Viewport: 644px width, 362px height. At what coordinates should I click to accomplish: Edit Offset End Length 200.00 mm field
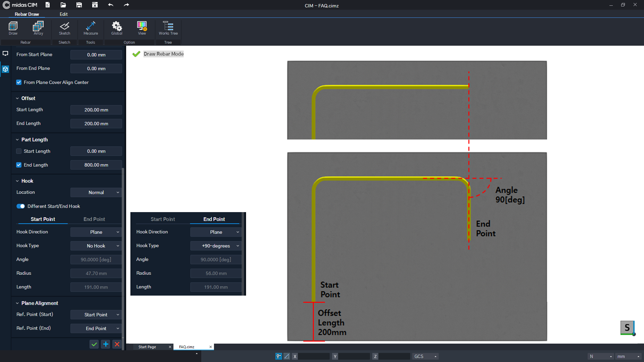96,124
